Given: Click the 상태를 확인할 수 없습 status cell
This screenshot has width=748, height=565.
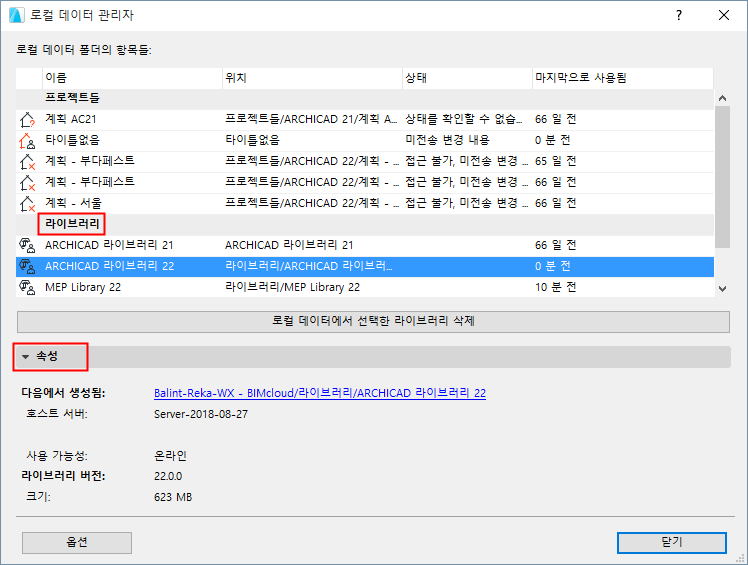Looking at the screenshot, I should [464, 119].
